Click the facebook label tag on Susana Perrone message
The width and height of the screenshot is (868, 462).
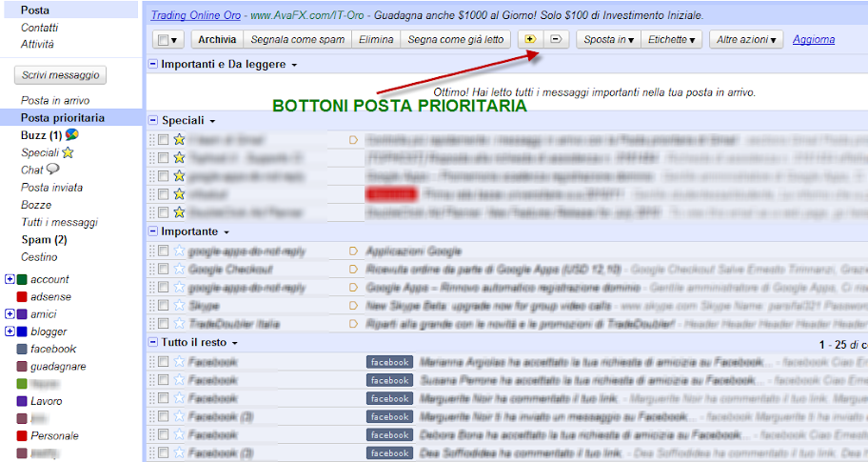pos(389,381)
